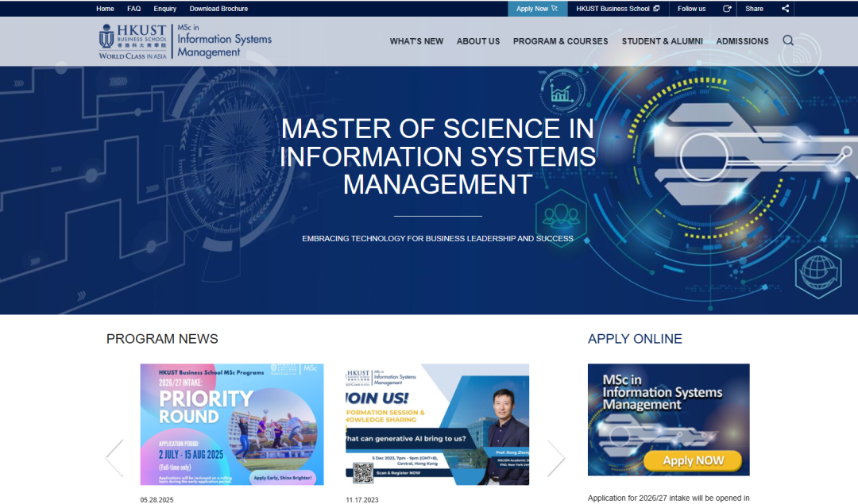Expand the ADMISSIONS menu
The height and width of the screenshot is (504, 858).
tap(742, 41)
